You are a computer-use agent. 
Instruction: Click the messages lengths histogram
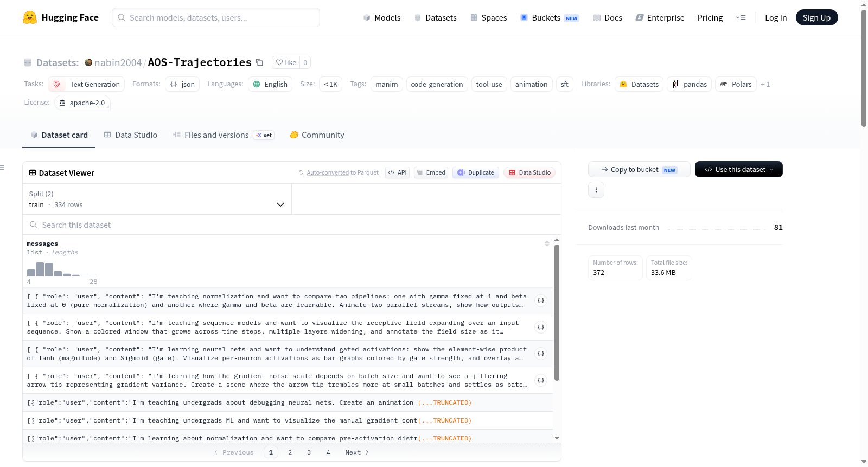tap(62, 269)
